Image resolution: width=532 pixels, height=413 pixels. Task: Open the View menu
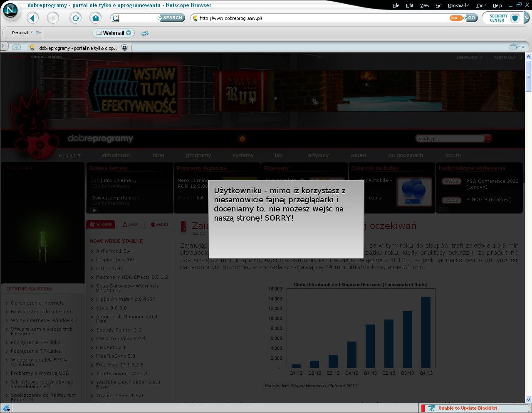(x=425, y=5)
